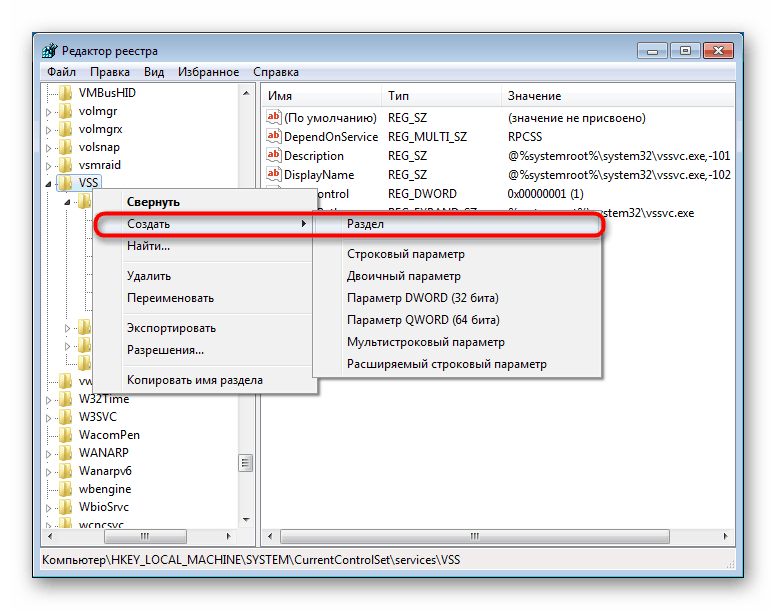Click the tree pane scroll down arrow

pos(246,519)
